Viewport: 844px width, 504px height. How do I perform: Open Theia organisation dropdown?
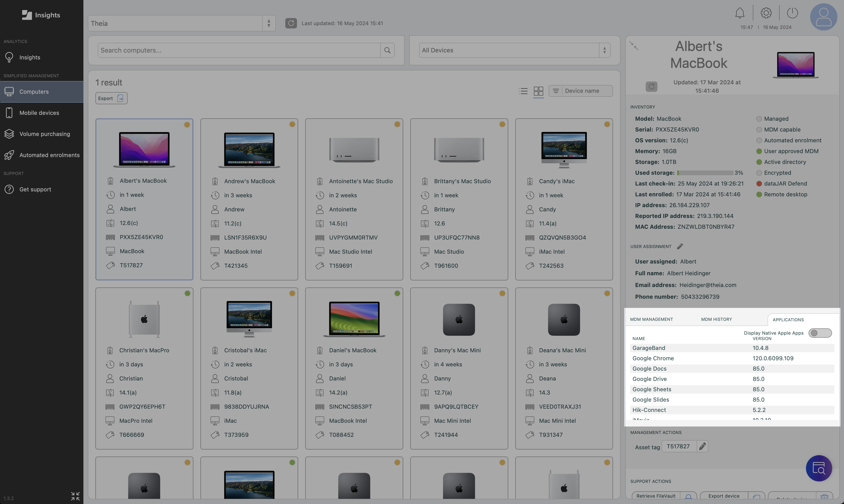pos(181,23)
